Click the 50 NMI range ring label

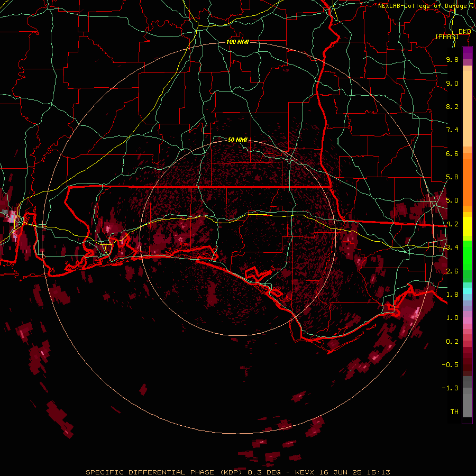tap(237, 140)
